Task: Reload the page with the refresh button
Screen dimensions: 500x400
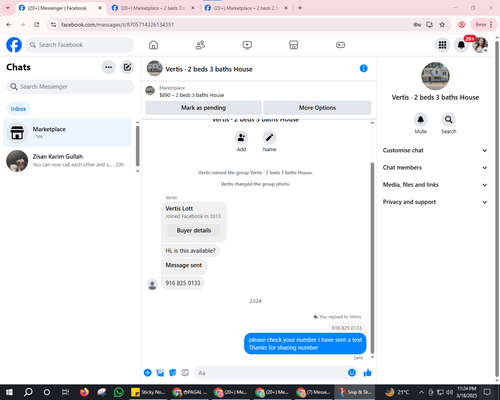Action: point(37,25)
